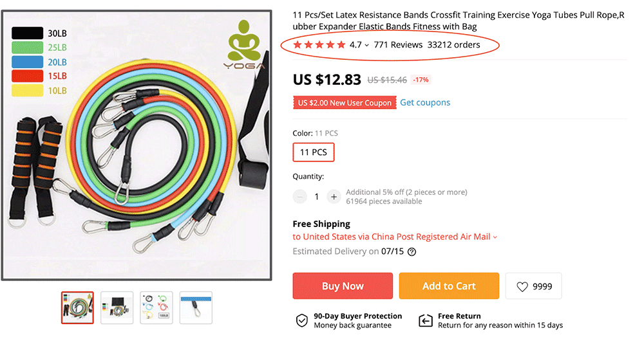Viewport: 644px width, 346px height.
Task: Increase quantity with the plus button
Action: 333,197
